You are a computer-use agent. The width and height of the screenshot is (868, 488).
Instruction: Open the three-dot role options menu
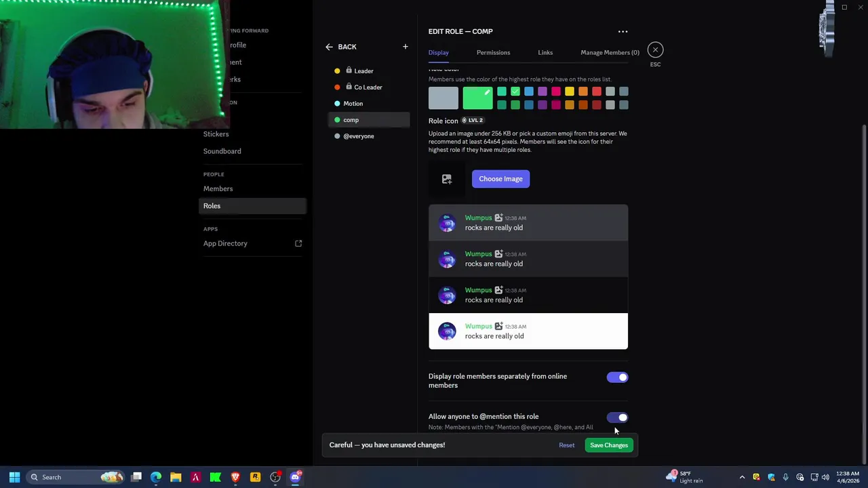(623, 32)
